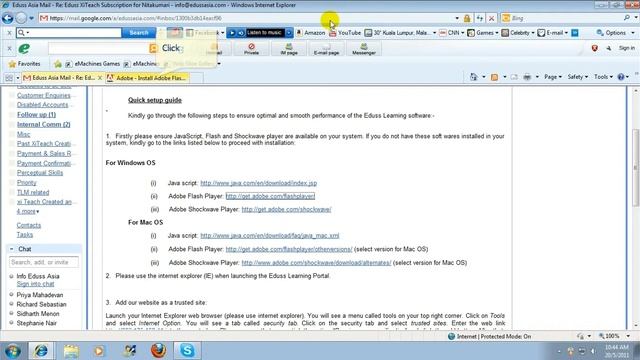Open the YouTube toolbar shortcut
This screenshot has height=360, width=640.
coord(345,33)
